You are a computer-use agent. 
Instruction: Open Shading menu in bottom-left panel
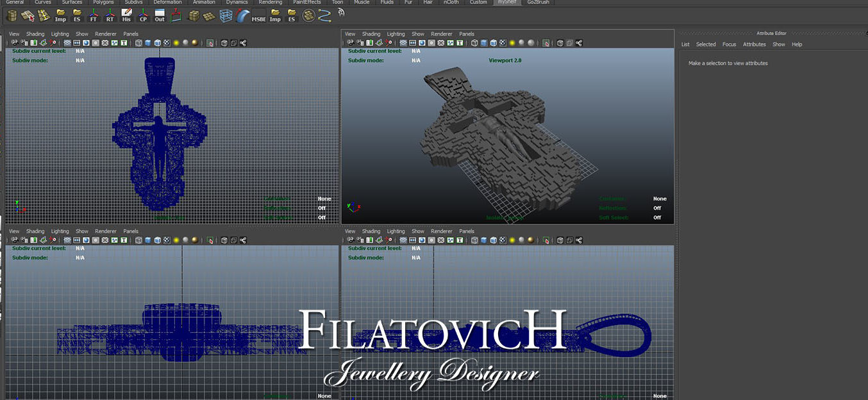pyautogui.click(x=35, y=231)
